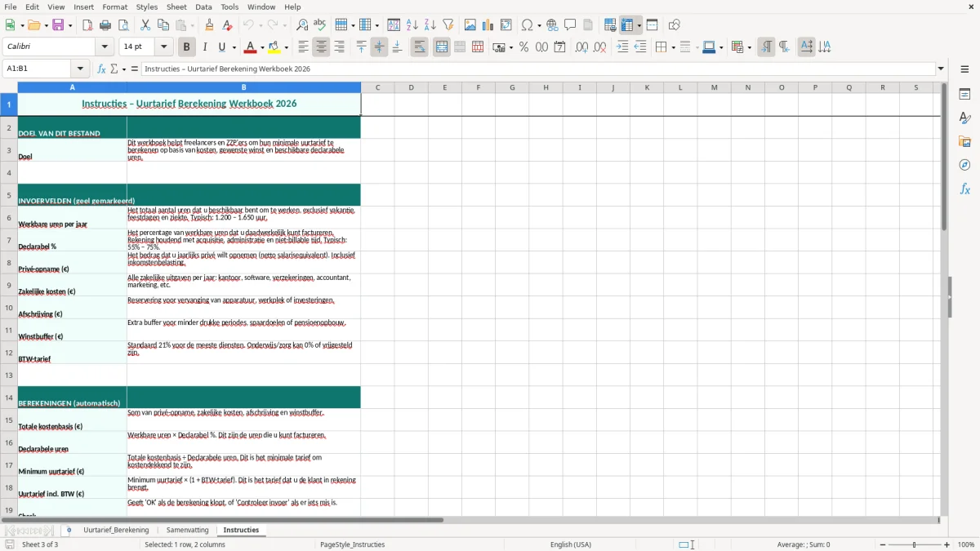Click the English (USA) language status

[x=571, y=544]
